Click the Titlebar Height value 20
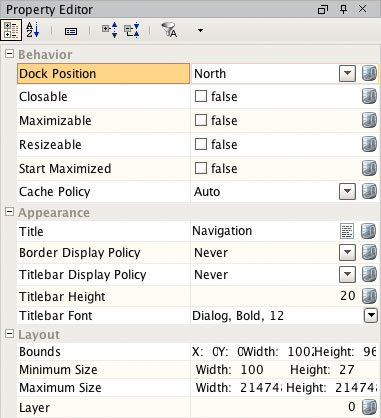Viewport: 381px width, 418px height. [348, 296]
